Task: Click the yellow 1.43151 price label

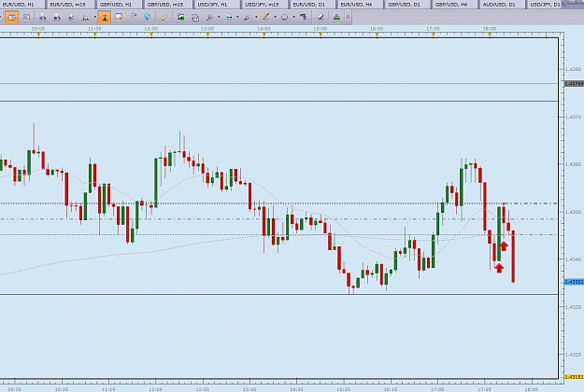Action: tap(574, 377)
